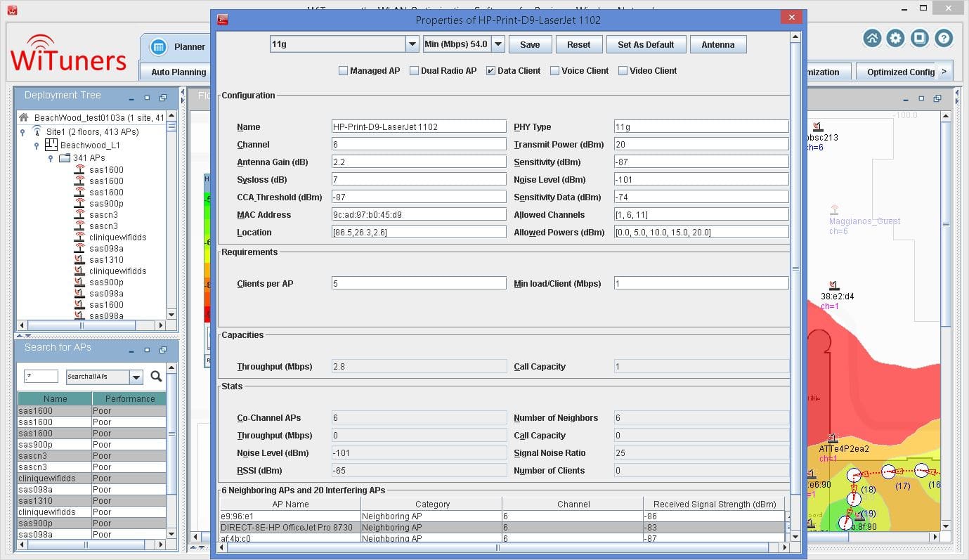Click the Clients per AP field
Viewport: 969px width, 560px height.
(419, 283)
